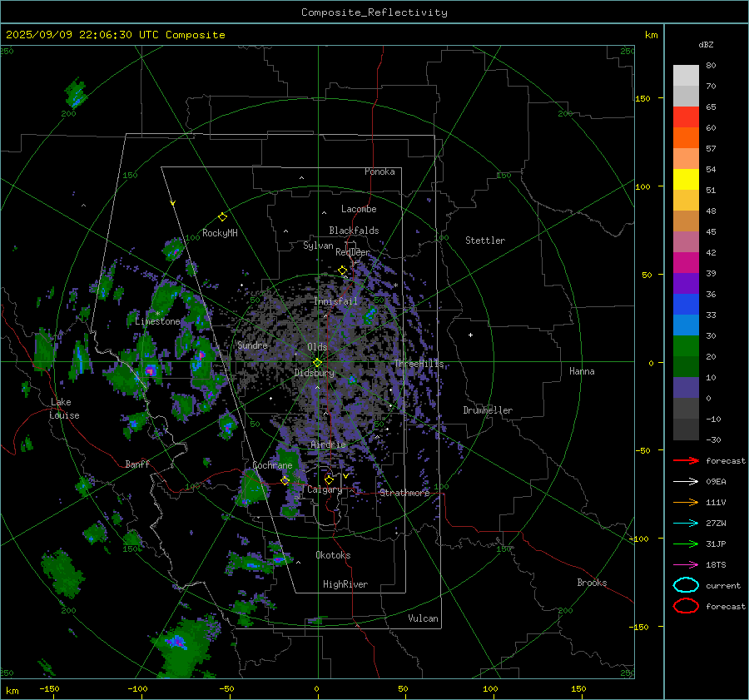Select the 65 dBZ red color swatch
This screenshot has height=700, width=749.
tap(686, 117)
